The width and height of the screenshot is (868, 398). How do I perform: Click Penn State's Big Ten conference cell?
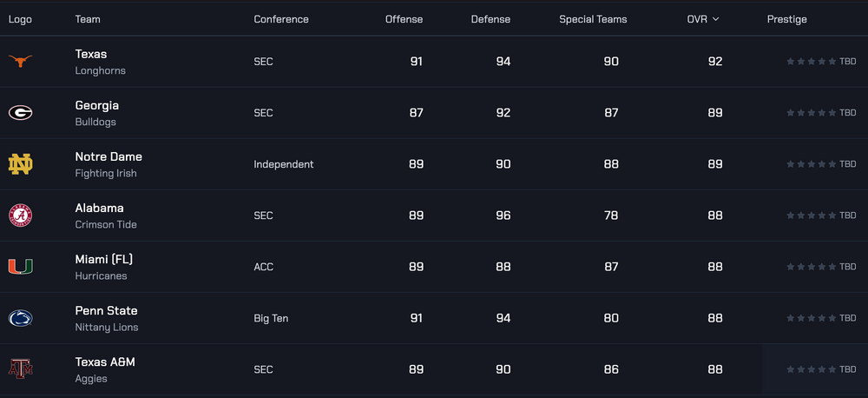coord(271,318)
